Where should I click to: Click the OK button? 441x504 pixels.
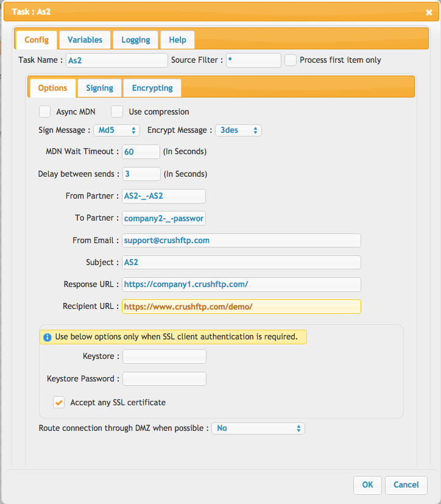[367, 485]
